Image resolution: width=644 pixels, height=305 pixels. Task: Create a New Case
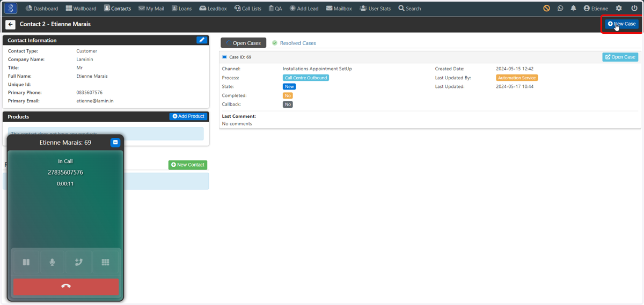coord(621,24)
